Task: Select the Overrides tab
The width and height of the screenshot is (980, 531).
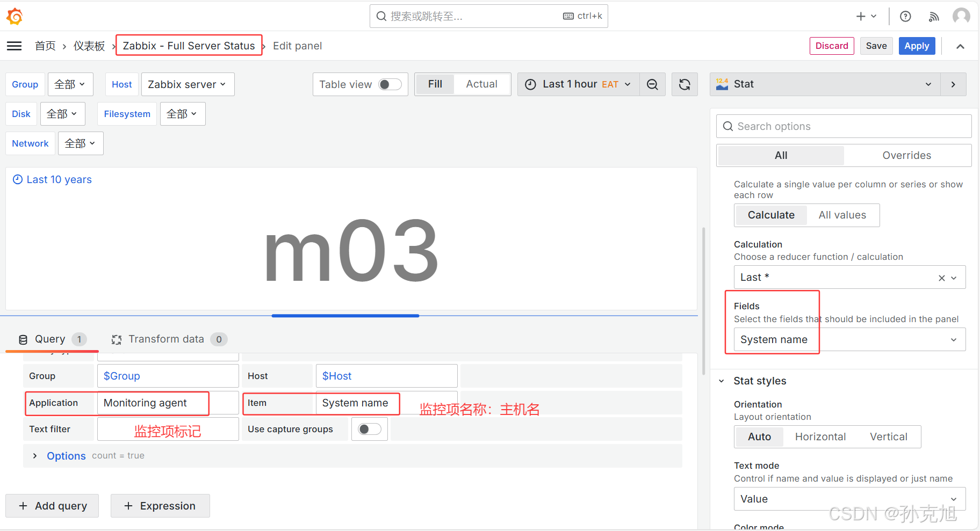Action: [906, 156]
